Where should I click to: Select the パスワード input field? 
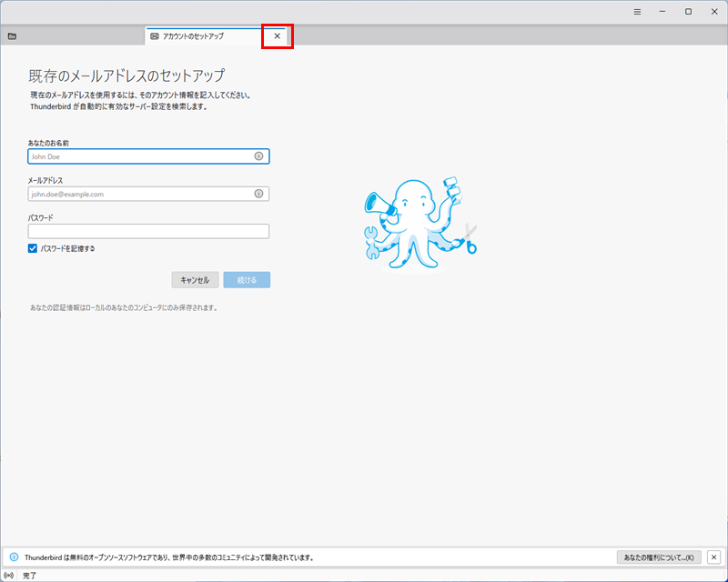[x=148, y=231]
